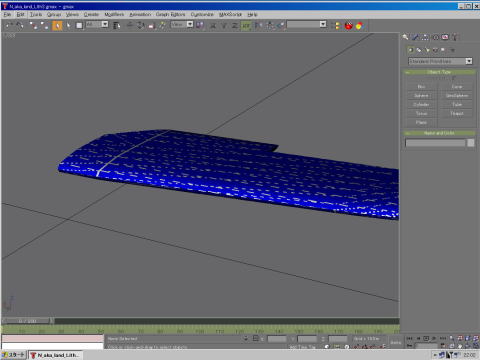
Task: Toggle the Animate button
Action: [x=396, y=342]
